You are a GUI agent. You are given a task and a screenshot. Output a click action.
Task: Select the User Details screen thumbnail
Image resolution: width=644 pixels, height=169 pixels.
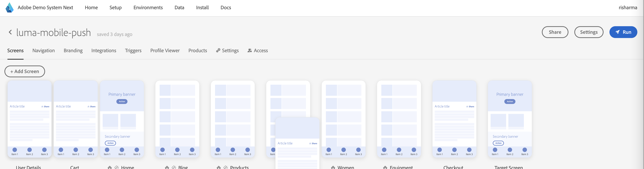[30, 119]
